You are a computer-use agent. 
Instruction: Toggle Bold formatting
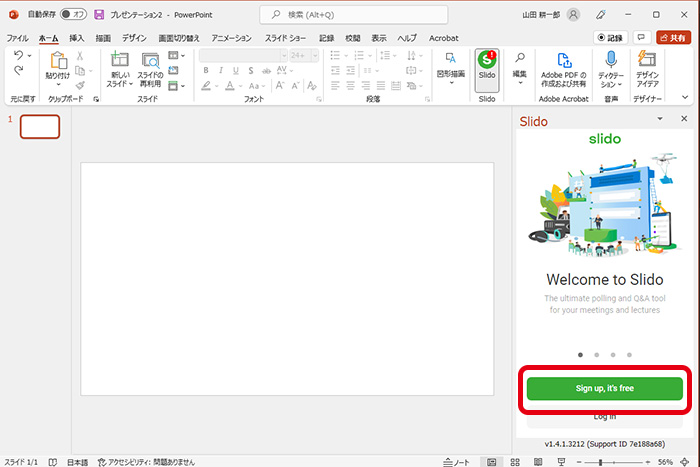tap(206, 71)
